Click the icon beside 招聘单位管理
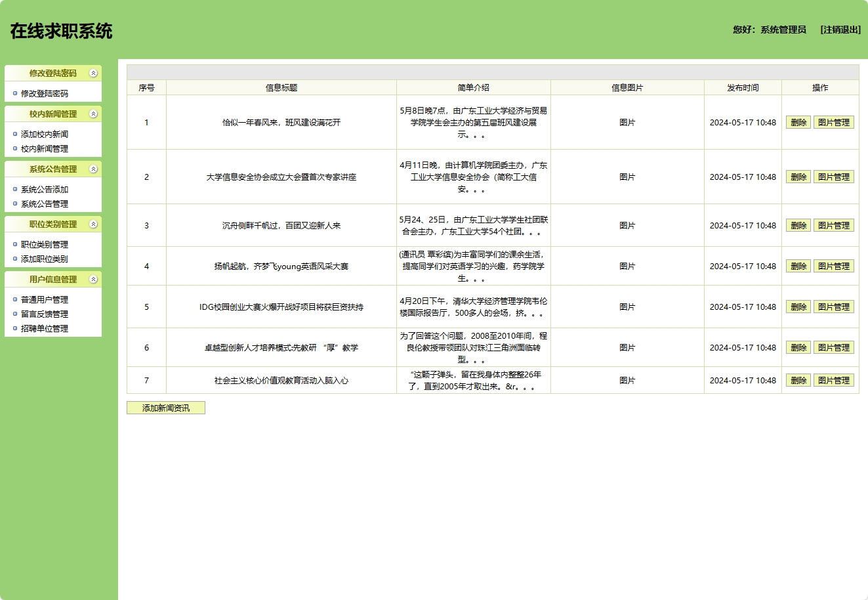This screenshot has width=868, height=600. (x=16, y=329)
